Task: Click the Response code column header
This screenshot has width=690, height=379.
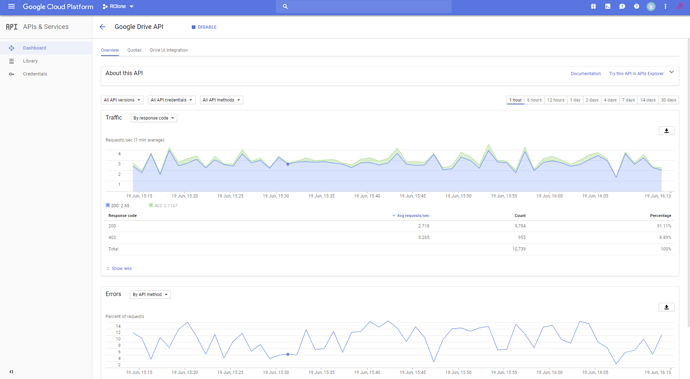Action: [x=122, y=216]
